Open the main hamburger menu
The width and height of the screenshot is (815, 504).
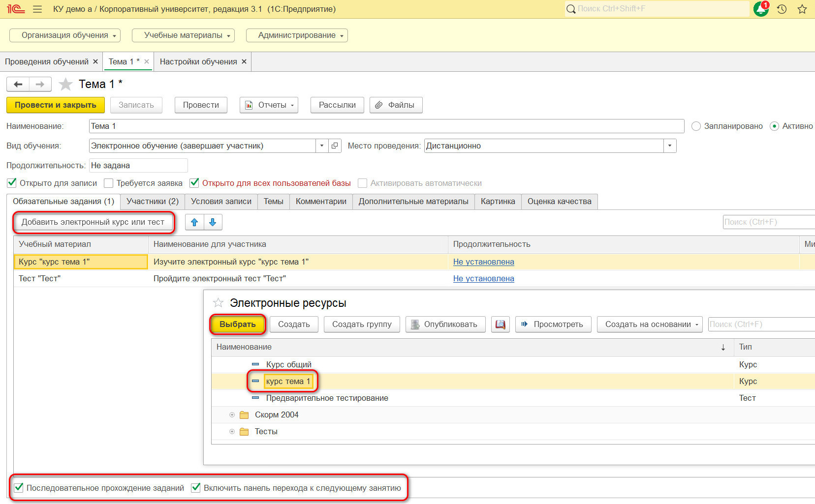(x=37, y=9)
